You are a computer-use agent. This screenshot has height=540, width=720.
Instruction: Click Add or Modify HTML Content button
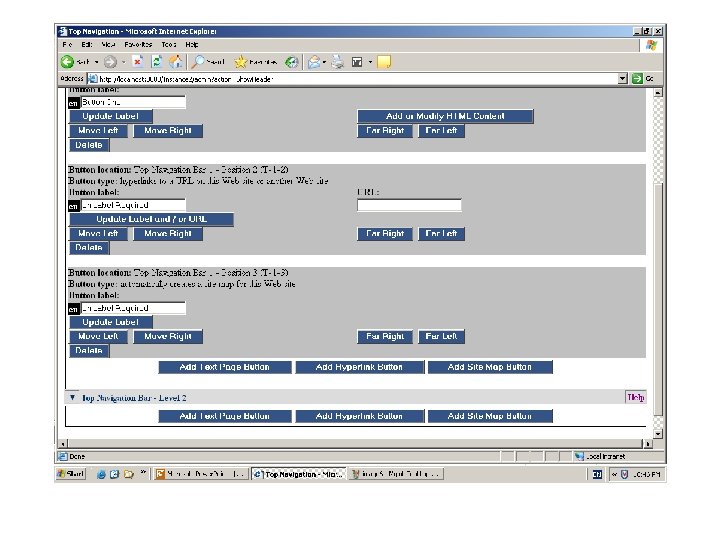coord(445,116)
